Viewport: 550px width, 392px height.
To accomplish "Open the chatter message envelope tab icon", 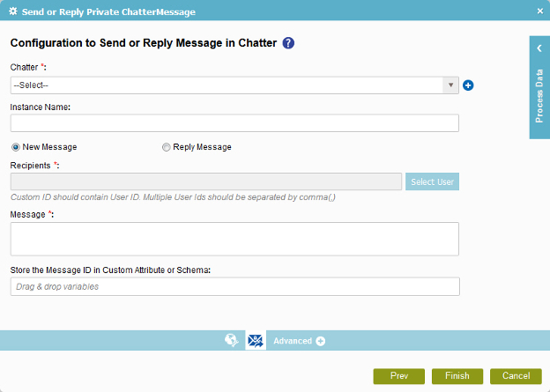I will tap(256, 340).
